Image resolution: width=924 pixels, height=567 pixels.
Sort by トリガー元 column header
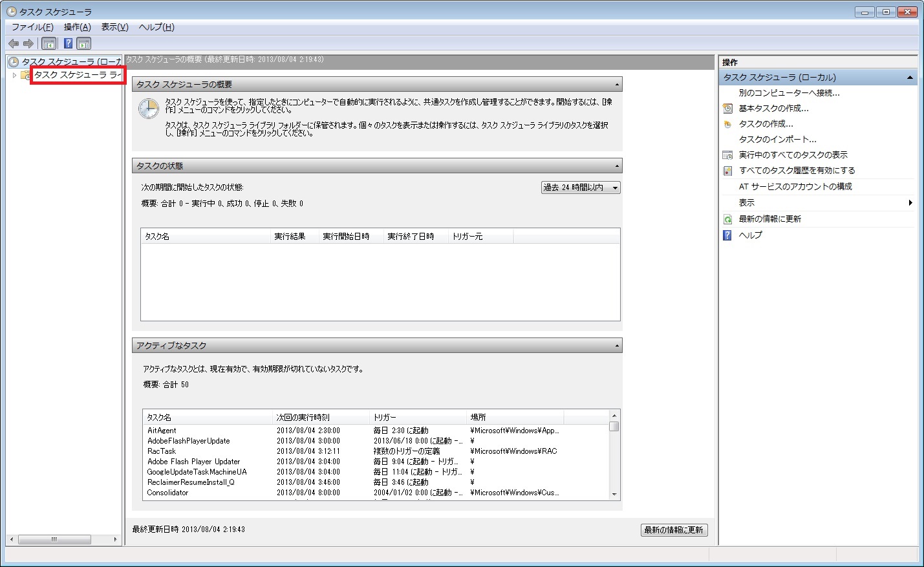pos(480,237)
